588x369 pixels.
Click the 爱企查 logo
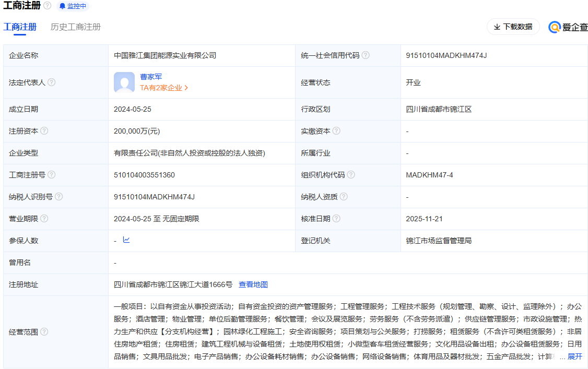pos(568,27)
